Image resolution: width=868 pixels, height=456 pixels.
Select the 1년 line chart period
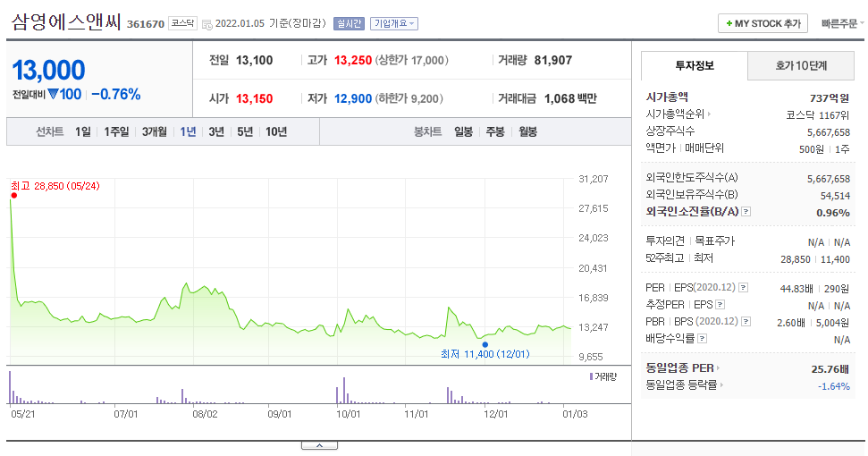pyautogui.click(x=189, y=131)
